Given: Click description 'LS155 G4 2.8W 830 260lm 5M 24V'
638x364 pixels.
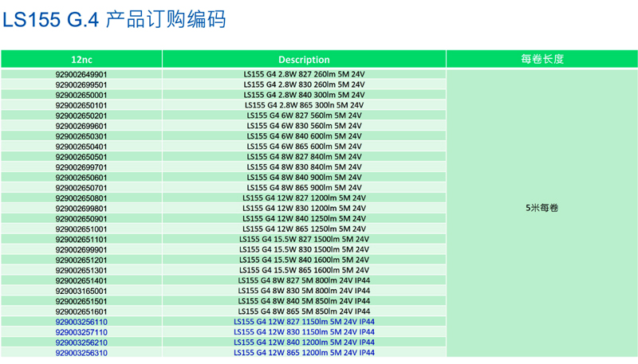Looking at the screenshot, I should [304, 84].
